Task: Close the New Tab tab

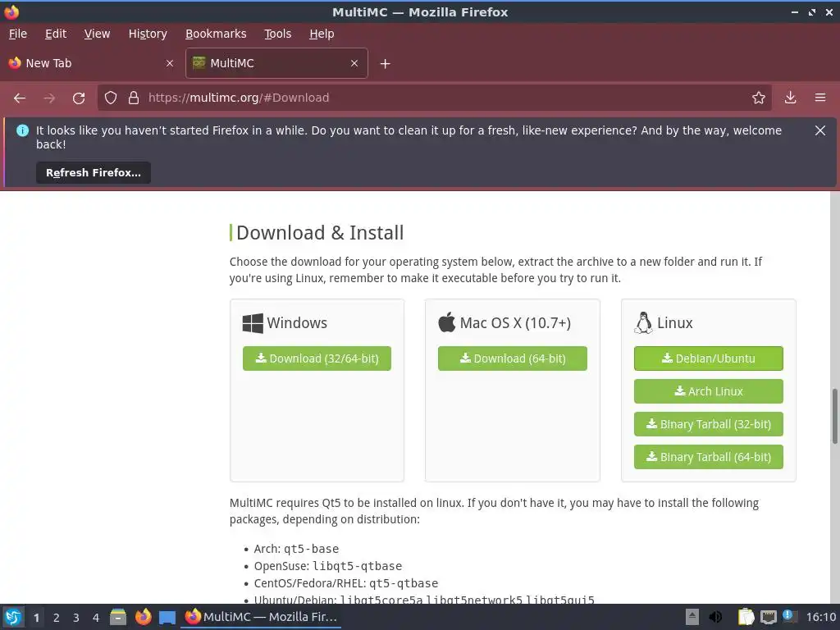Action: [170, 63]
